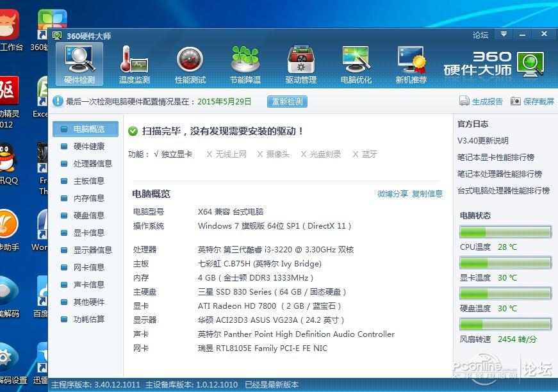Select 其他硬件 in the sidebar
Image resolution: width=558 pixels, height=392 pixels.
[x=85, y=302]
